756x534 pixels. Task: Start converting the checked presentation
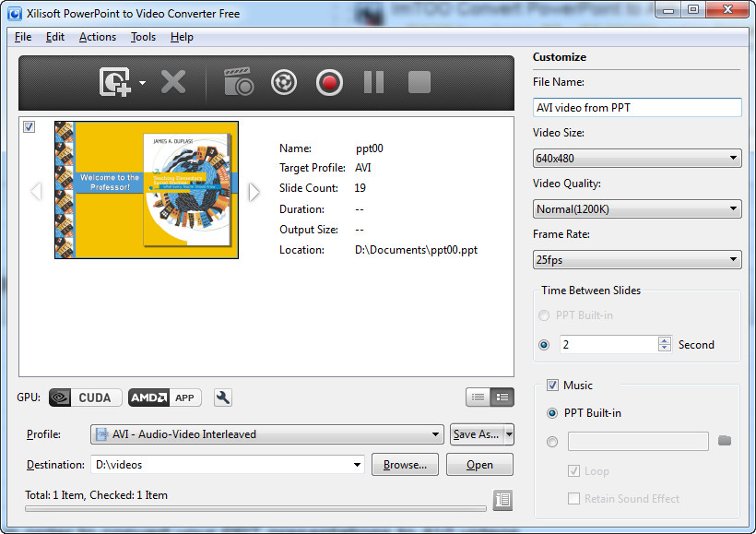point(329,82)
